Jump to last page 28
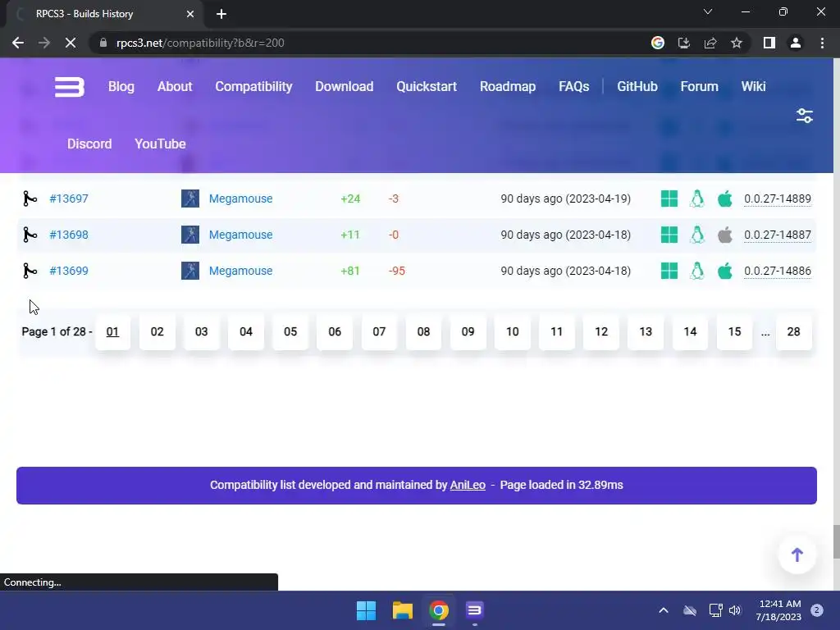The height and width of the screenshot is (630, 840). (x=793, y=332)
